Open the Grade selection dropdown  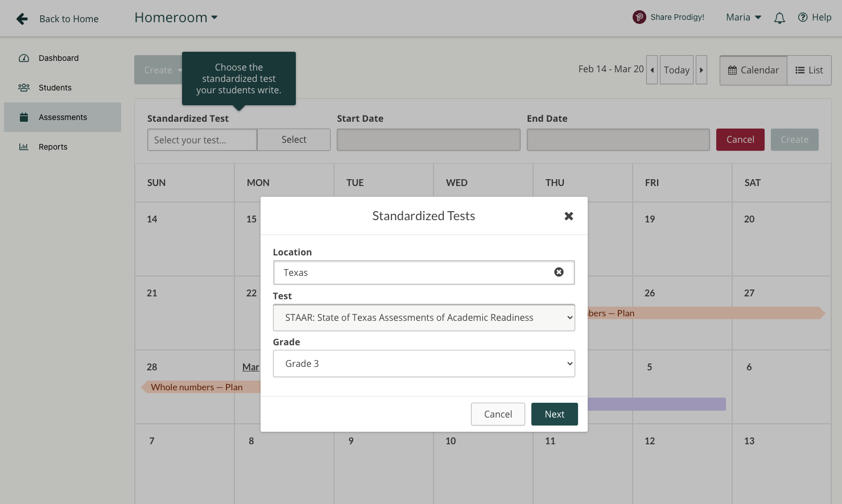424,363
